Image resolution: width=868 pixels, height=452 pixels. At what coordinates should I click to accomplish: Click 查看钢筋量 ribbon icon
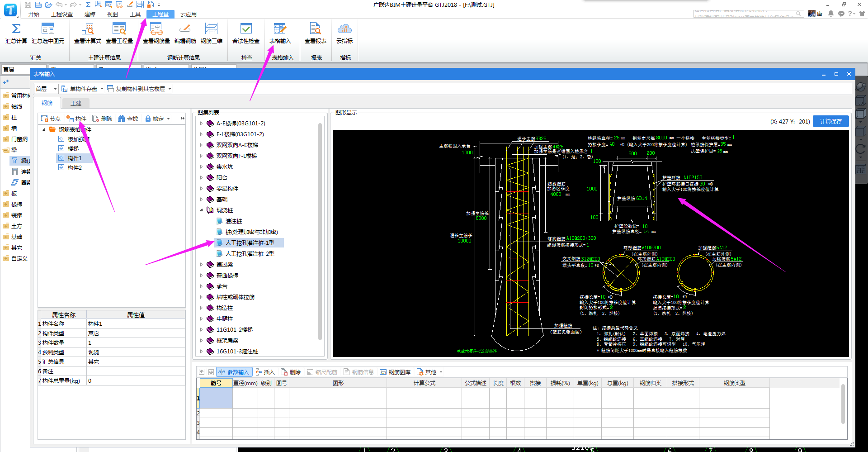tap(156, 33)
